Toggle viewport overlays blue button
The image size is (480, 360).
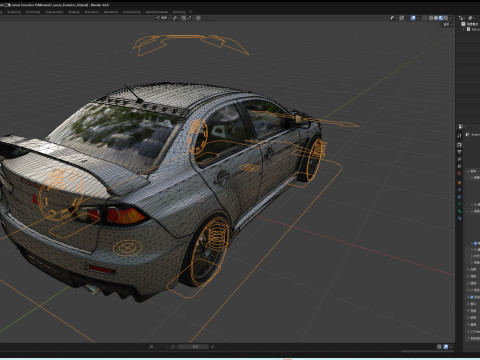[x=413, y=18]
